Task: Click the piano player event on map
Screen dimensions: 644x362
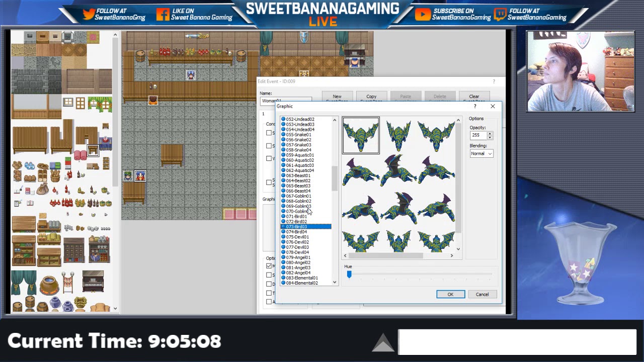Action: coord(355,62)
